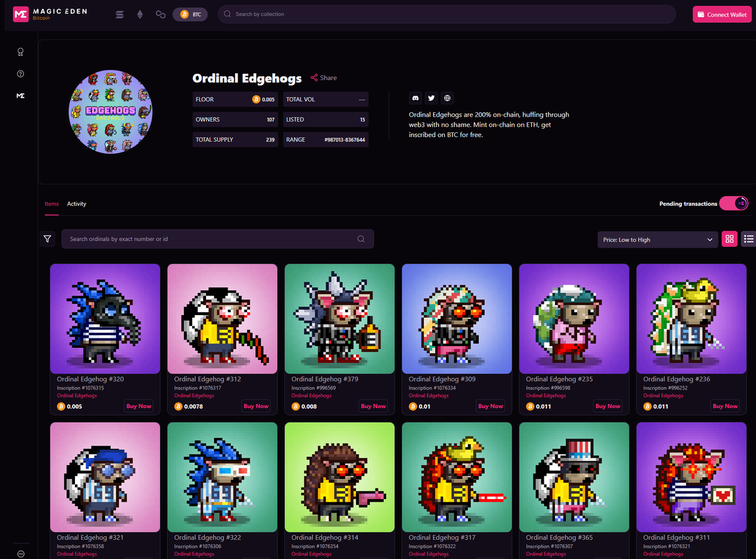Switch to list view

(748, 239)
